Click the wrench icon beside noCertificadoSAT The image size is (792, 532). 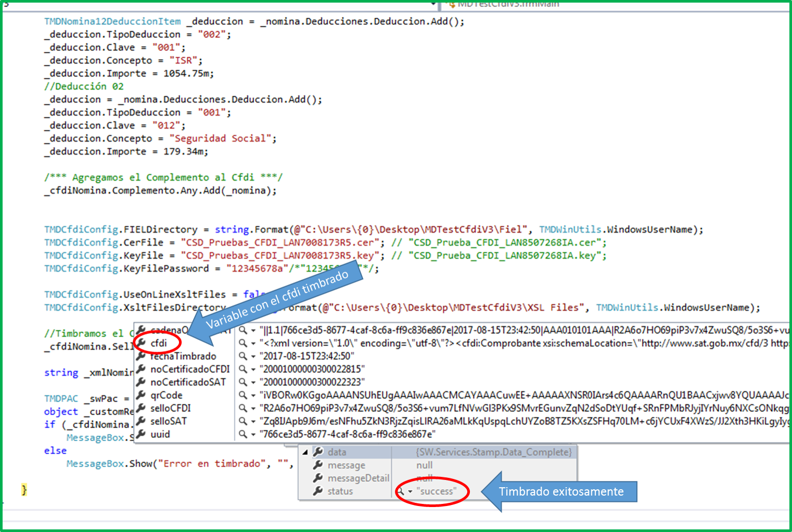click(x=141, y=382)
